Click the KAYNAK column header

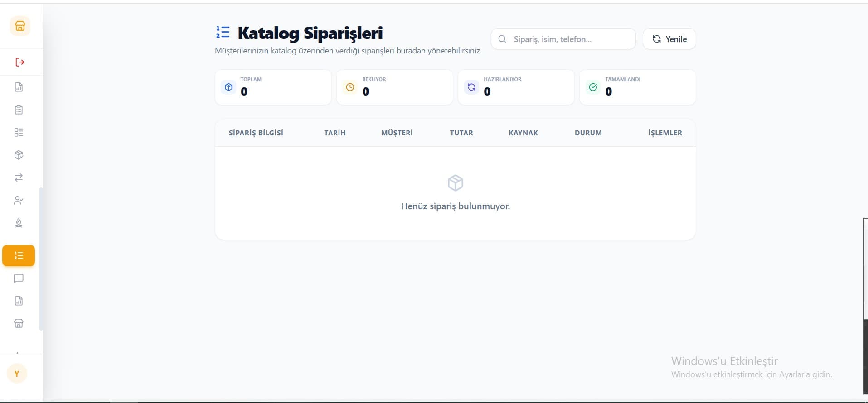click(x=524, y=133)
